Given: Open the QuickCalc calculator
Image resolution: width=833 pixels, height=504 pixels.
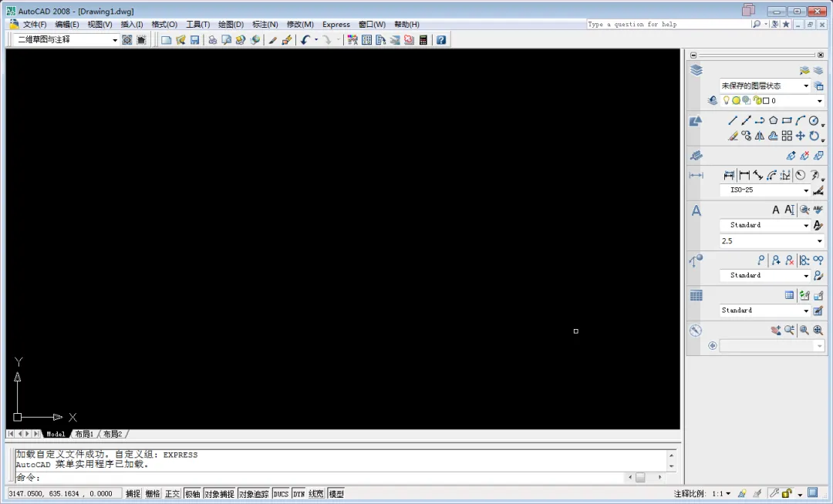Looking at the screenshot, I should (423, 40).
